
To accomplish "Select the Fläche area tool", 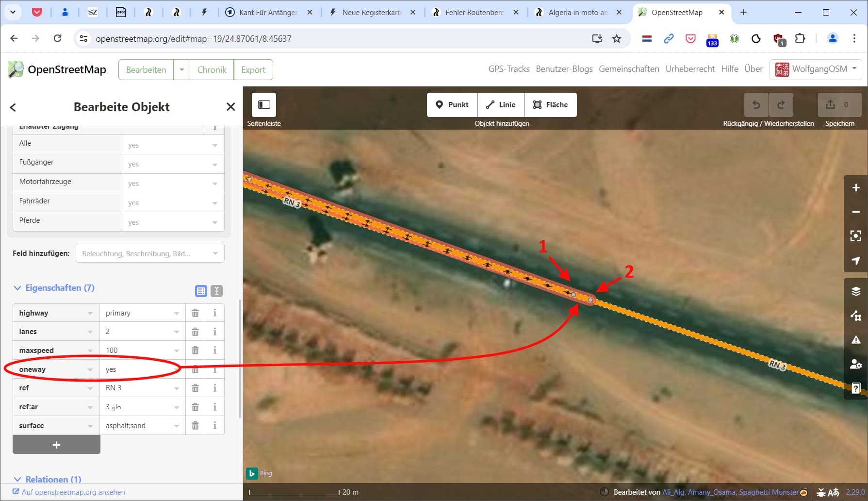I will [x=551, y=104].
